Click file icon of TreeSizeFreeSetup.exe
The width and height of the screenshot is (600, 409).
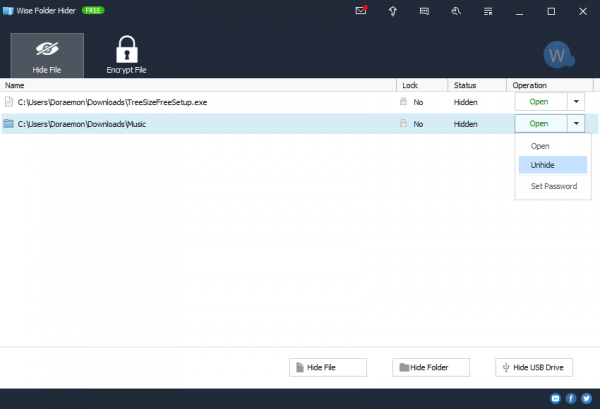point(8,102)
